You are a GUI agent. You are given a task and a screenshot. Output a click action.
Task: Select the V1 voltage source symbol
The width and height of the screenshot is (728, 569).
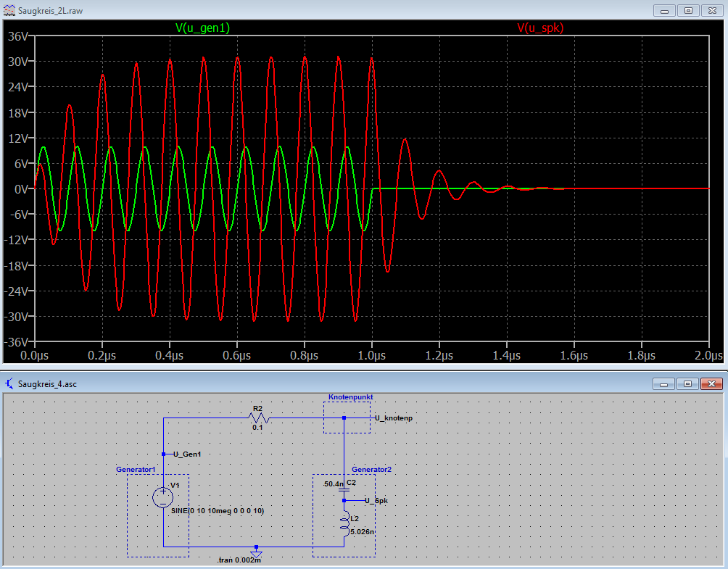(x=163, y=497)
